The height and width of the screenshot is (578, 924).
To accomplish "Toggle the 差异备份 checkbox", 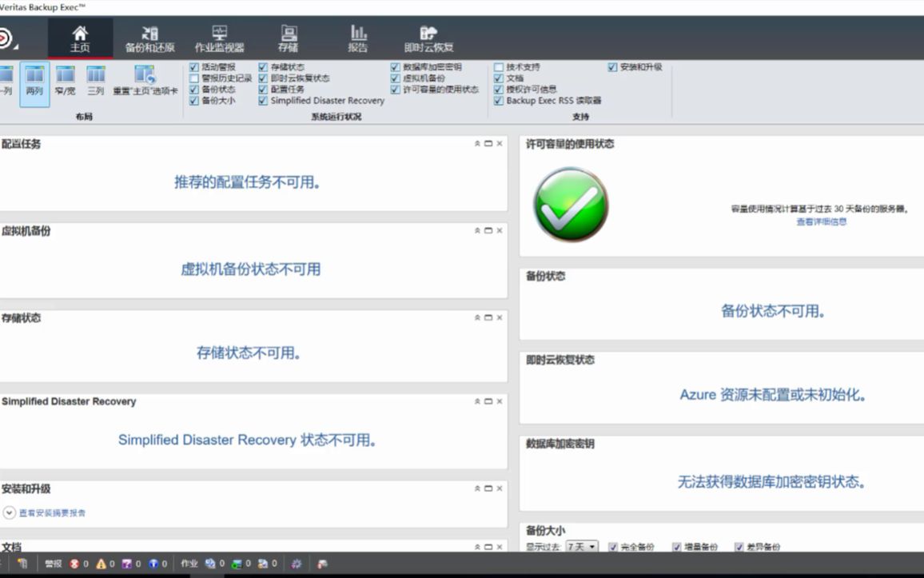I will (x=739, y=548).
